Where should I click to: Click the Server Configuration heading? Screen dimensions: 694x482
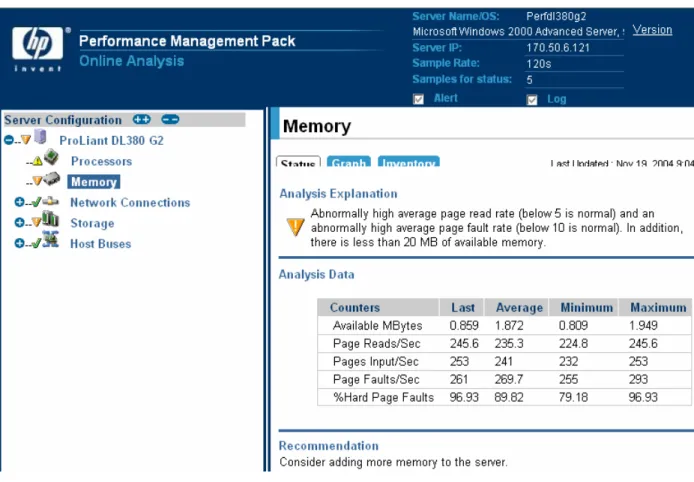click(63, 120)
